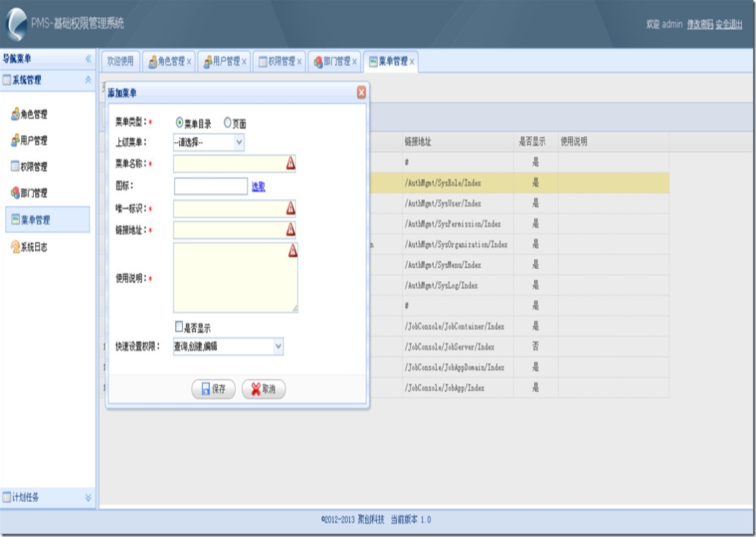Close the 添加菜单 dialog with X icon
756x537 pixels.
click(x=361, y=93)
